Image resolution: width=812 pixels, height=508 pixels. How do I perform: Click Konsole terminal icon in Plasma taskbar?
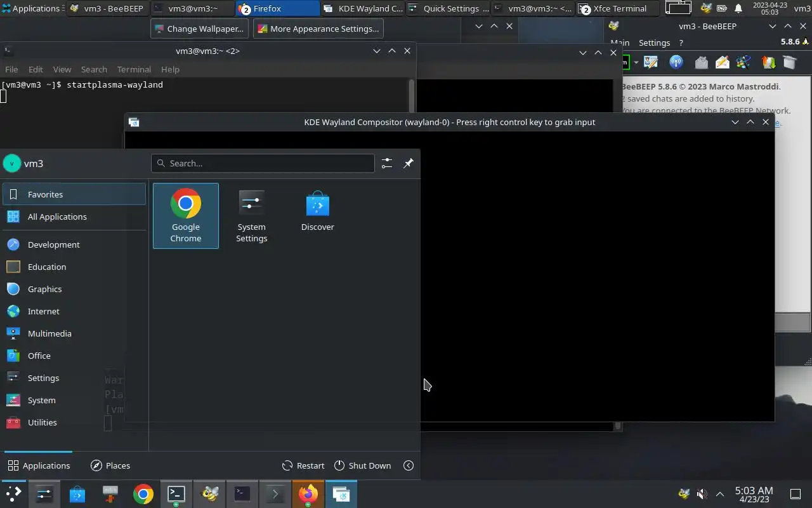(x=176, y=494)
